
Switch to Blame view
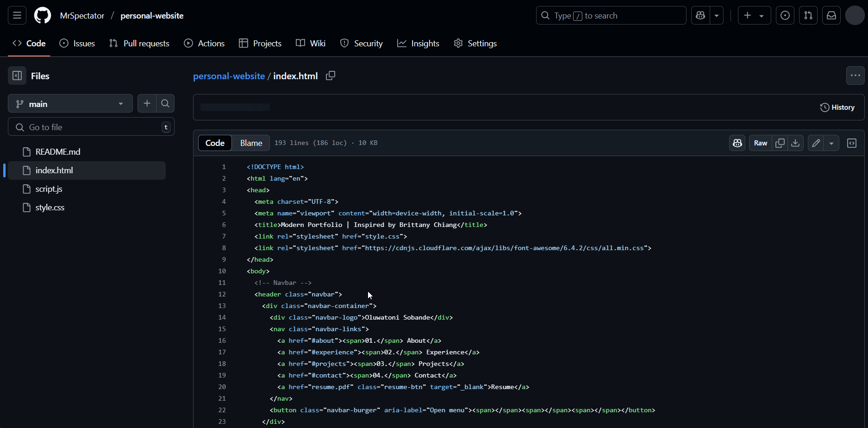tap(251, 143)
